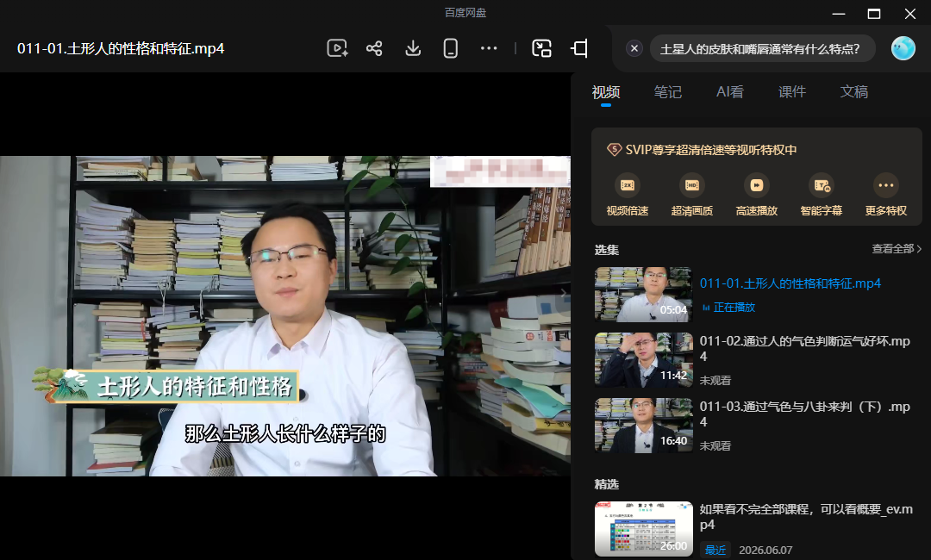This screenshot has height=560, width=931.
Task: Click the AI assistant avatar icon
Action: pyautogui.click(x=903, y=48)
